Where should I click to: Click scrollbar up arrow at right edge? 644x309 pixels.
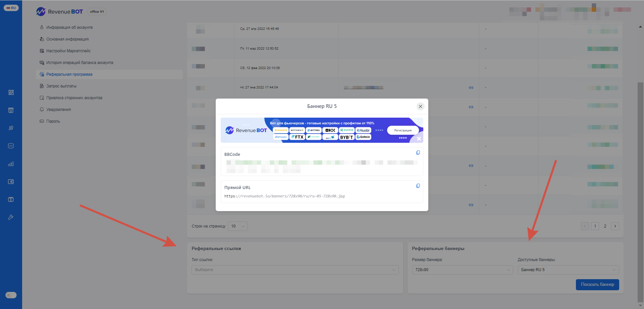(640, 26)
